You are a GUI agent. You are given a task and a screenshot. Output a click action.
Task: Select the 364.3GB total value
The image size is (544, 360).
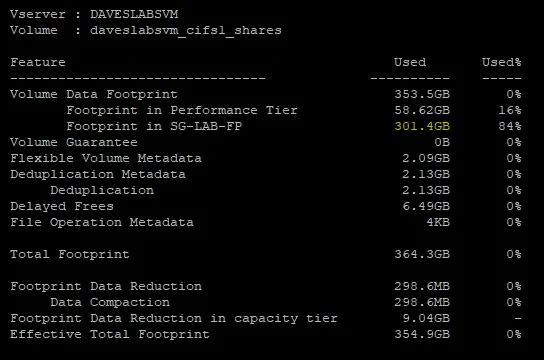422,254
